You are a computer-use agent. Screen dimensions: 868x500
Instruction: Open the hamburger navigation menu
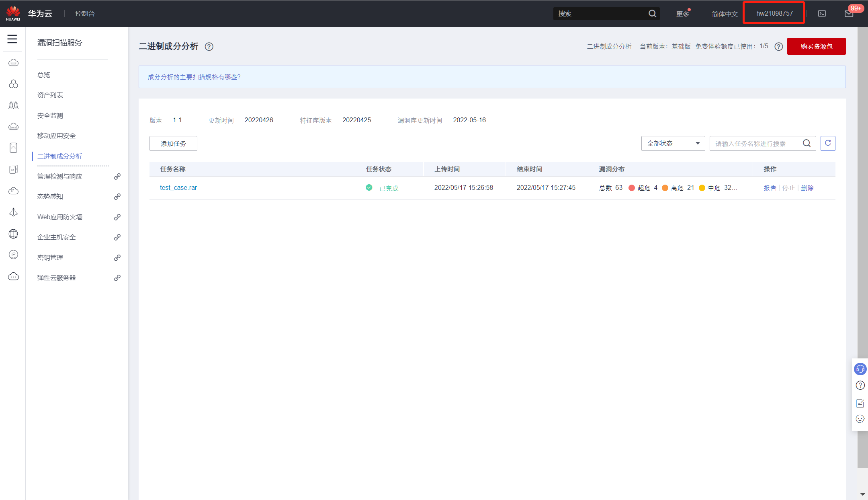coord(12,39)
